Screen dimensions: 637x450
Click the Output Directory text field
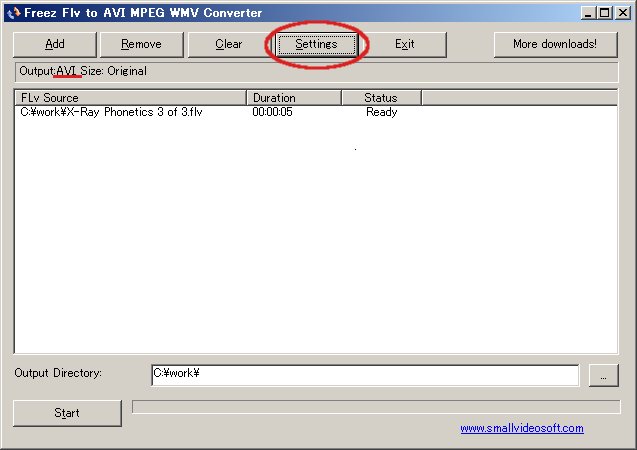coord(365,375)
